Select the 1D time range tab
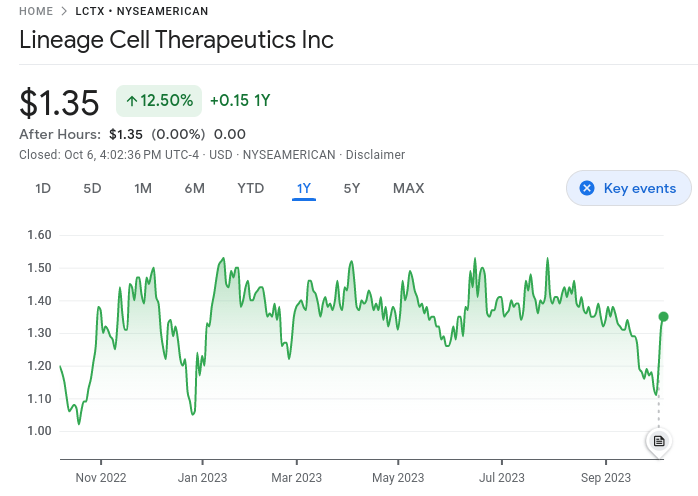 pos(43,188)
